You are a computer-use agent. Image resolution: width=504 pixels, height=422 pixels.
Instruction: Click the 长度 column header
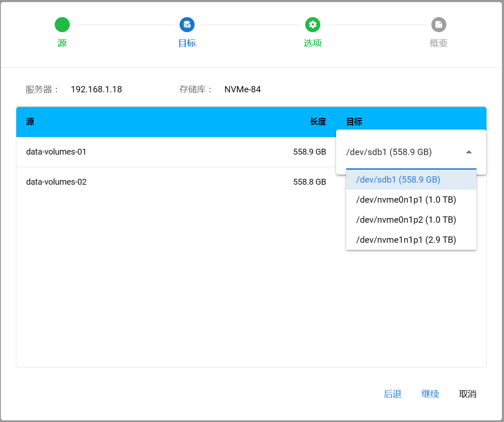click(318, 122)
